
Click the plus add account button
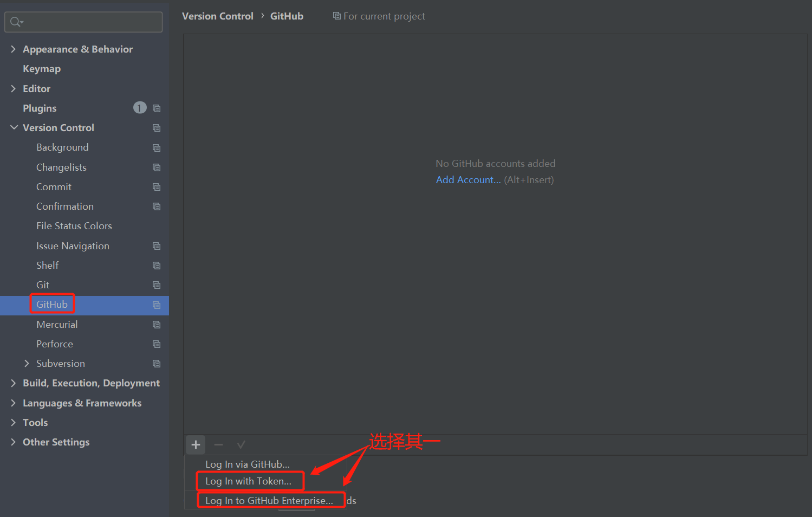(196, 445)
